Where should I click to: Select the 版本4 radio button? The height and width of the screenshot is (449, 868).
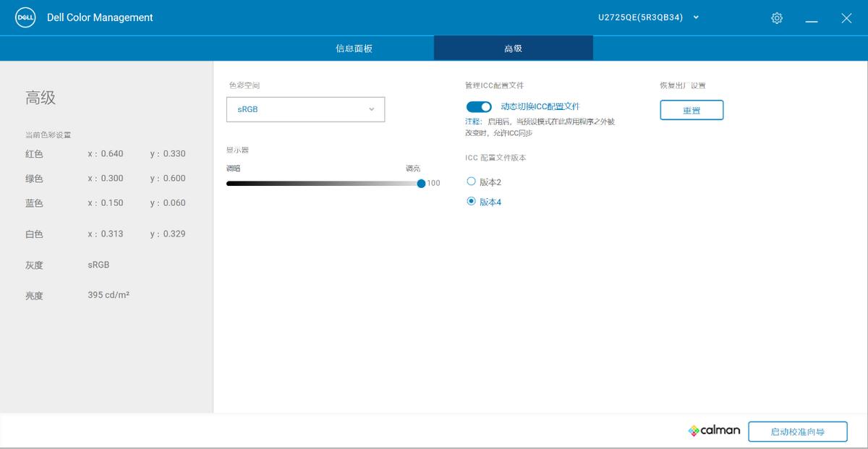[x=472, y=201]
